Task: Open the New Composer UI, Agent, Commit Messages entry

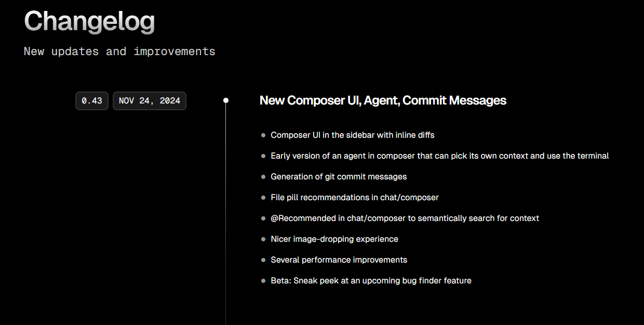Action: [383, 100]
